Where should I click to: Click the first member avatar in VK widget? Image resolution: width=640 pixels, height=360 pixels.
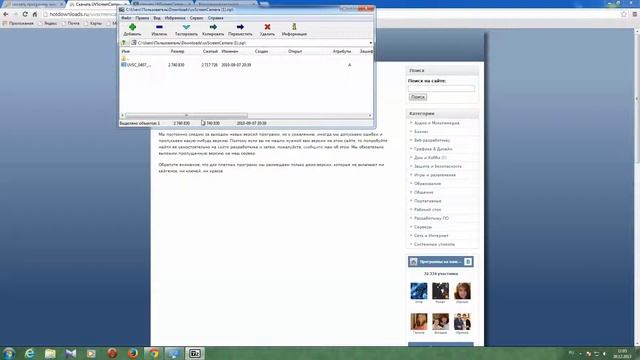(419, 291)
